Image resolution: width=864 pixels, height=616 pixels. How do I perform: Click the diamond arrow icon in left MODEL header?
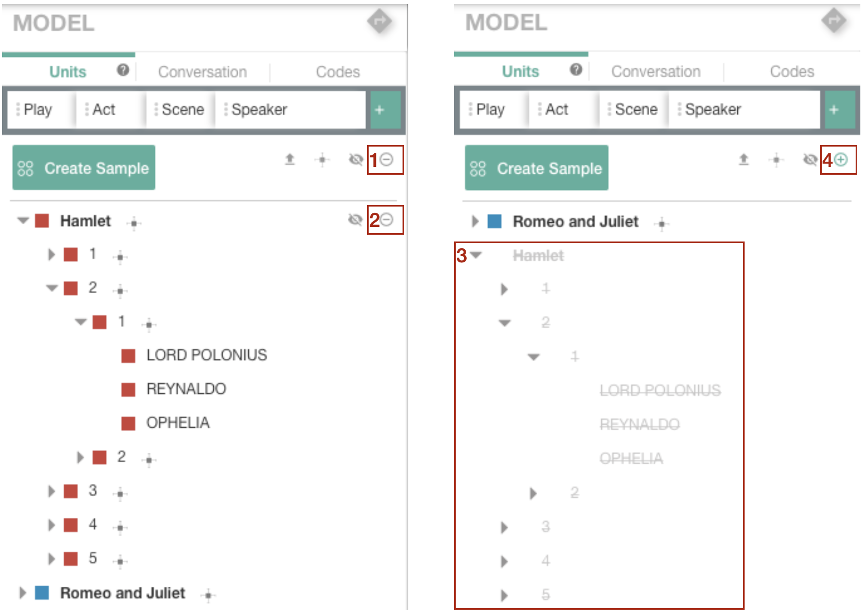click(379, 21)
